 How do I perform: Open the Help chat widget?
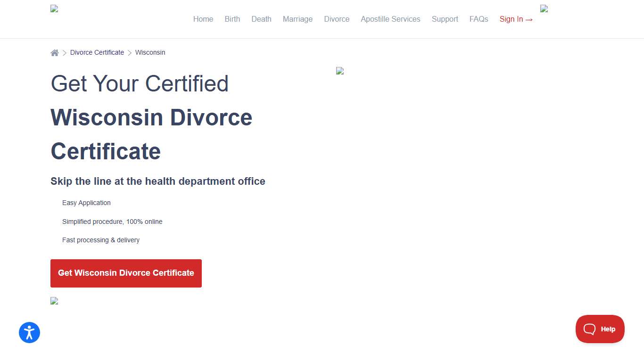[600, 329]
